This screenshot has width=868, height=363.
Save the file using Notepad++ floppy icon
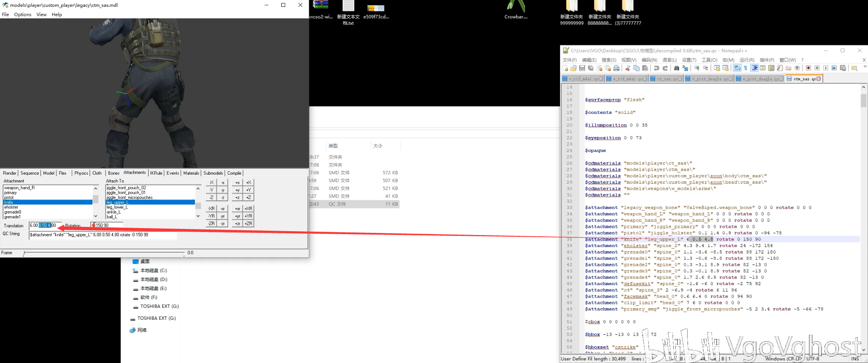click(x=582, y=68)
